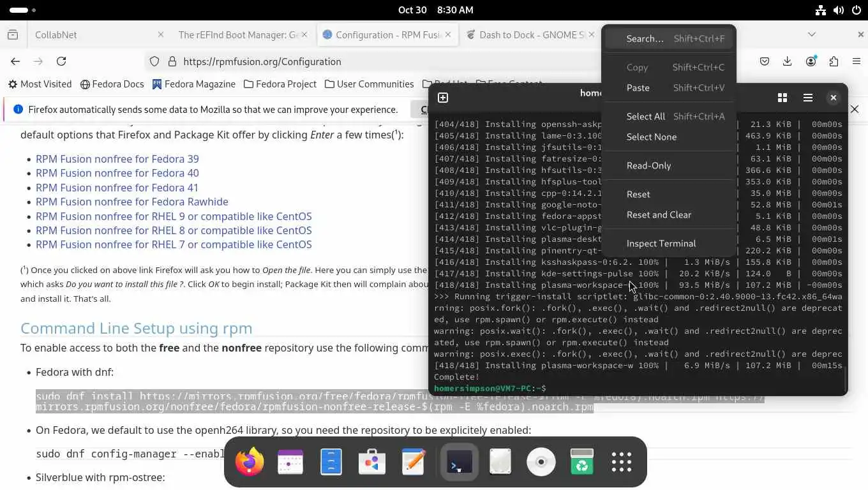The height and width of the screenshot is (490, 868).
Task: Open RPM Fusion nonfree for RHEL 7
Action: [174, 244]
